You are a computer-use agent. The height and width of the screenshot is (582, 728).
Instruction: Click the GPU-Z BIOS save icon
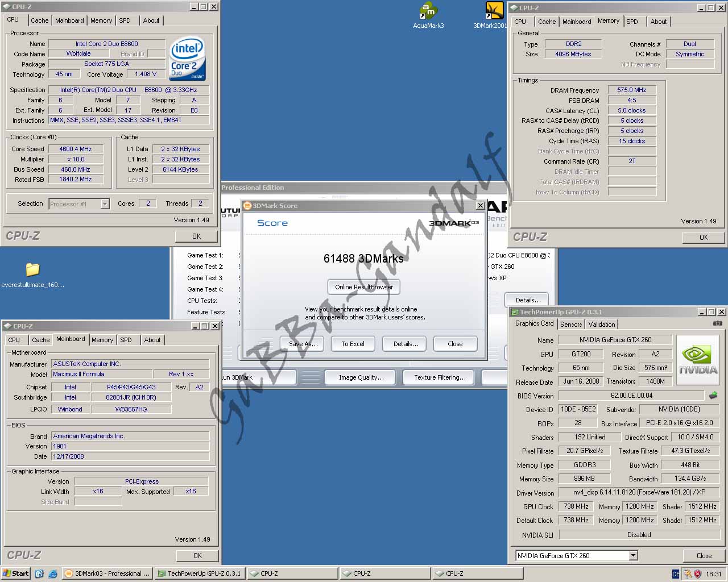coord(713,395)
